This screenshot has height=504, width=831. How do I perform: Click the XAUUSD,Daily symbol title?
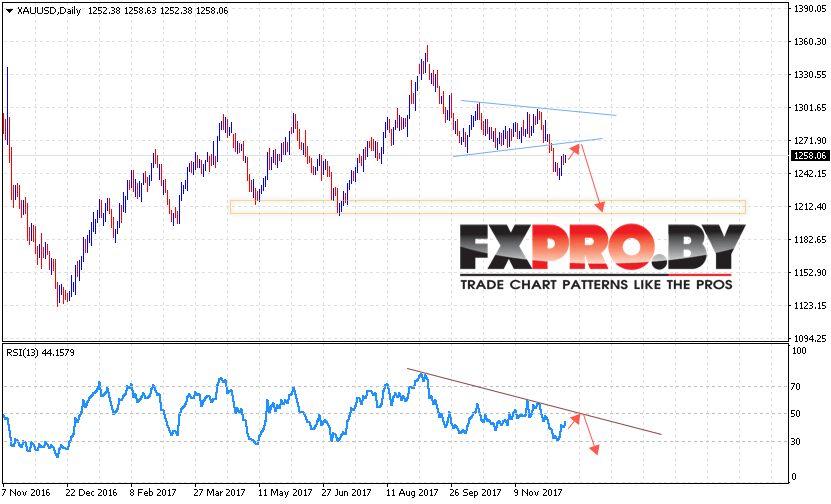point(49,11)
